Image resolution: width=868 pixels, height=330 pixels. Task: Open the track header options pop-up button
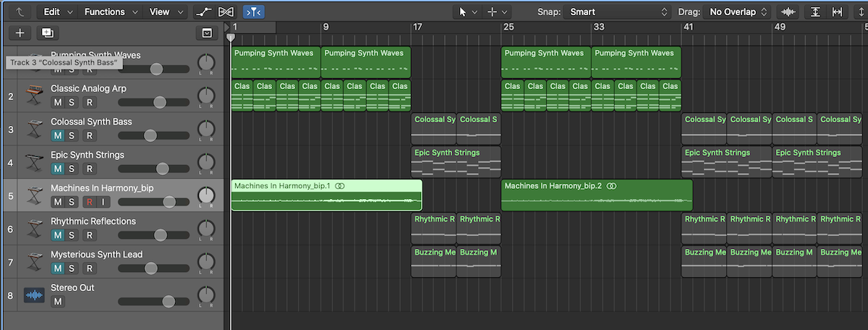[x=207, y=33]
